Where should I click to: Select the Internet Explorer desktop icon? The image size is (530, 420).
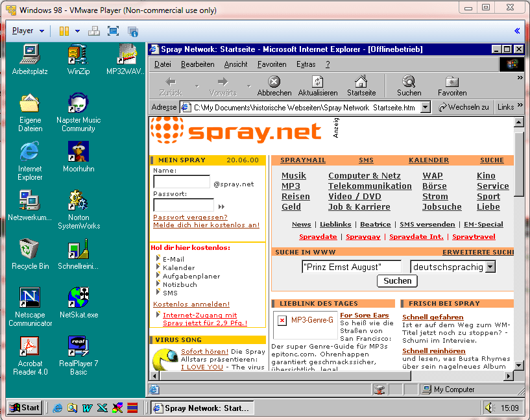tap(30, 161)
